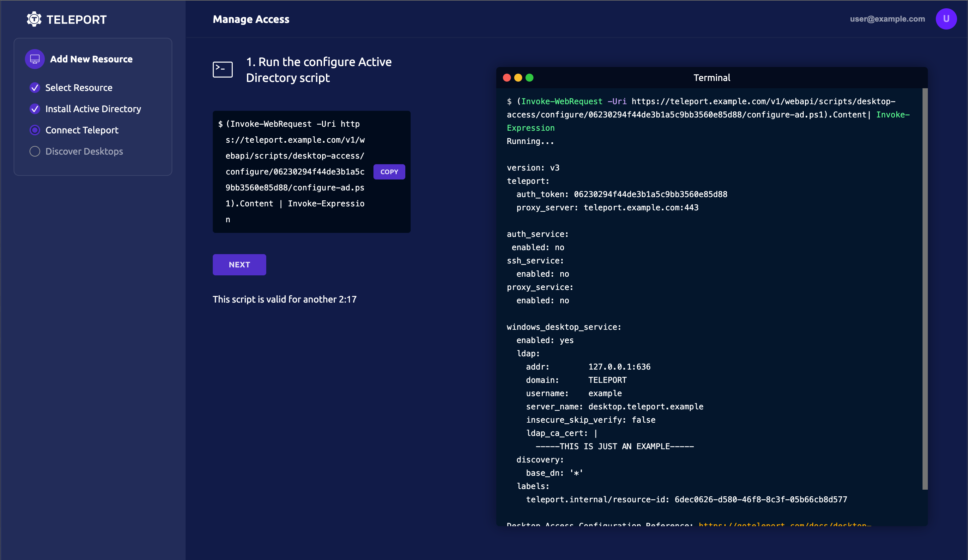Select the Discover Desktops step circle

(x=35, y=152)
